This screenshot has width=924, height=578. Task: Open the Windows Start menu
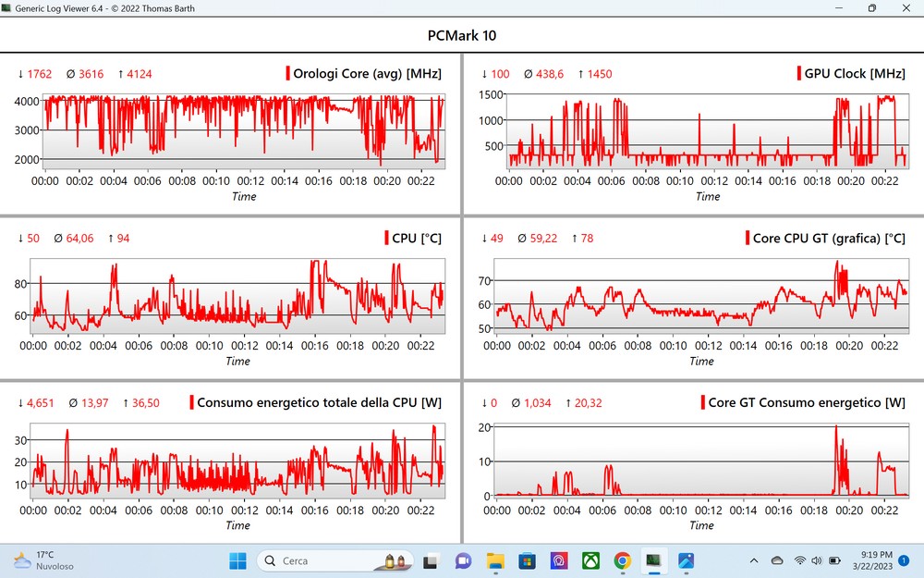tap(238, 560)
